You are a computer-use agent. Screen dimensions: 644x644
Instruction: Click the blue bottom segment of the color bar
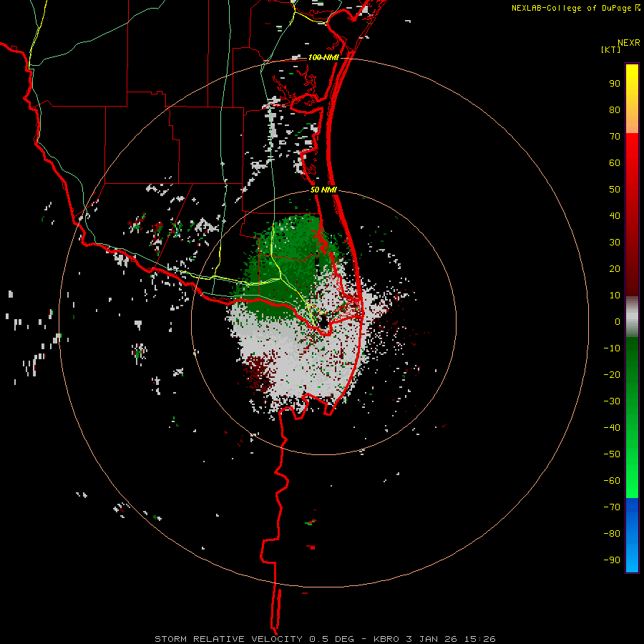coord(632,535)
